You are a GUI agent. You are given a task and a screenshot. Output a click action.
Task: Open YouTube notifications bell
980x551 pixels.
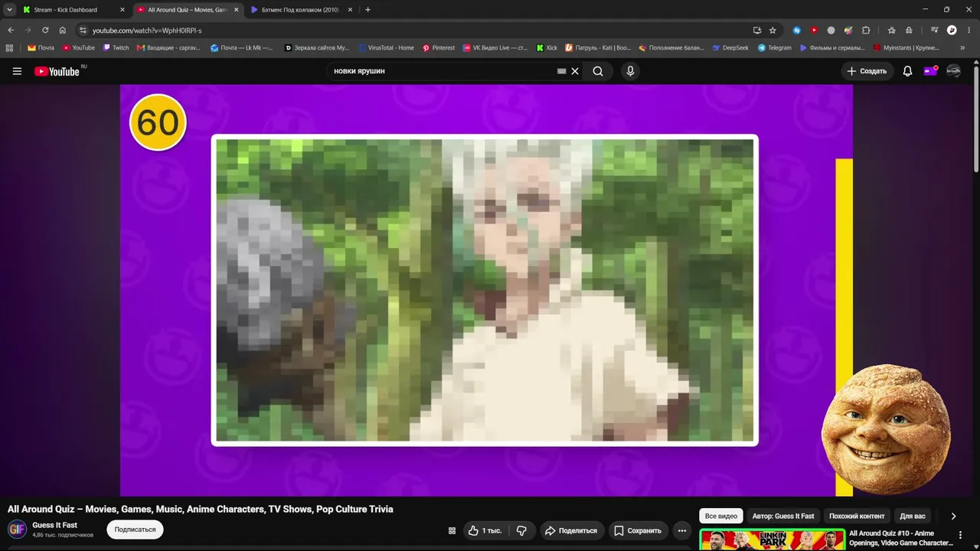907,71
